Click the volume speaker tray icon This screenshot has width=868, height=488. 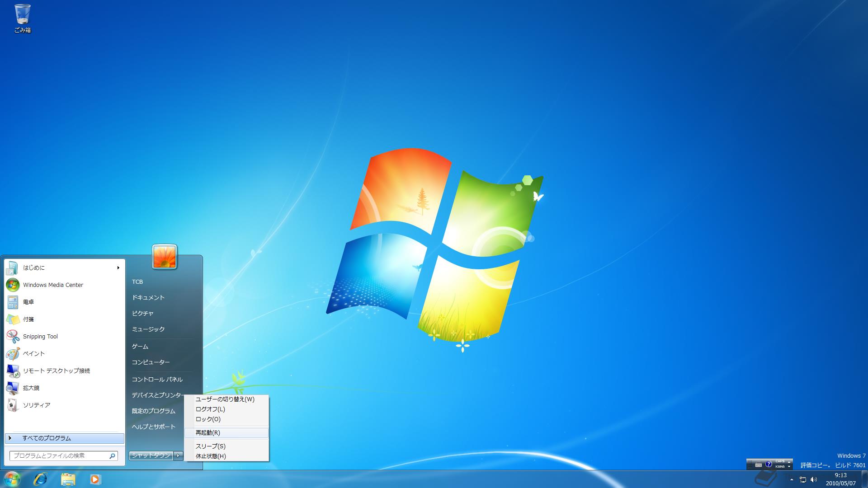tap(814, 479)
